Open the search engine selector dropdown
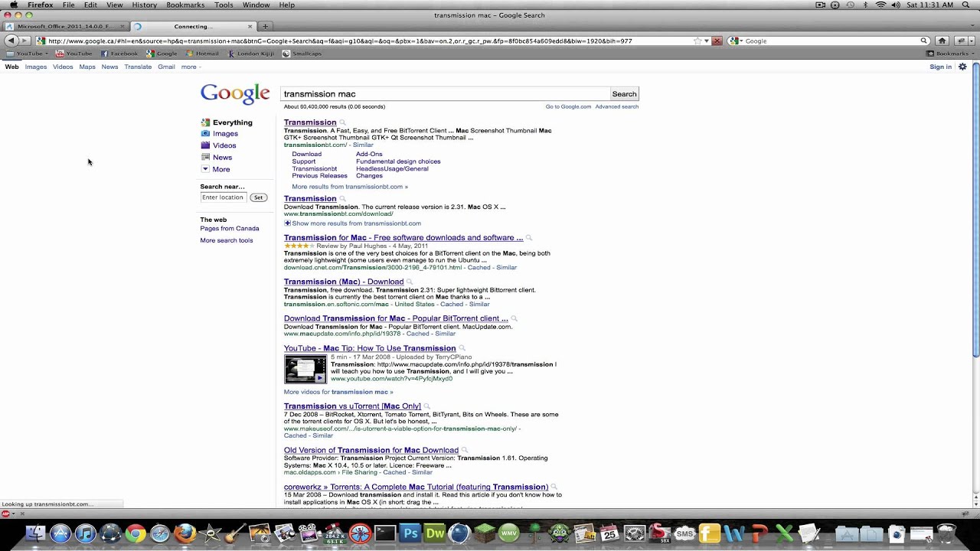The height and width of the screenshot is (551, 980). tap(735, 41)
